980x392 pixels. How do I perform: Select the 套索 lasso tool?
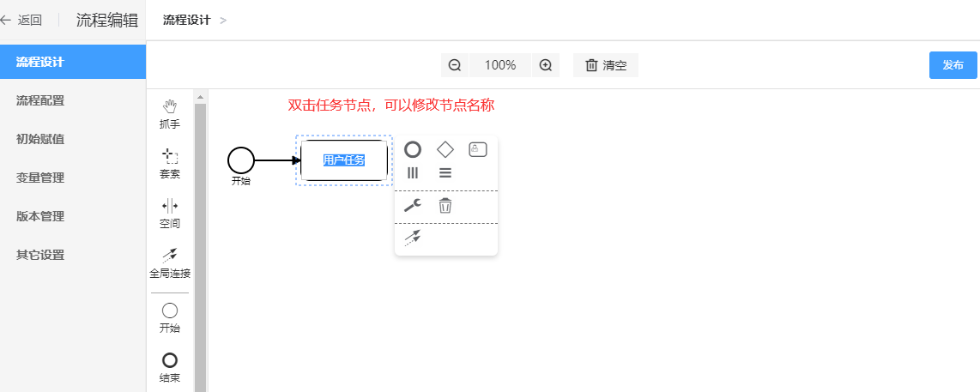[x=169, y=164]
